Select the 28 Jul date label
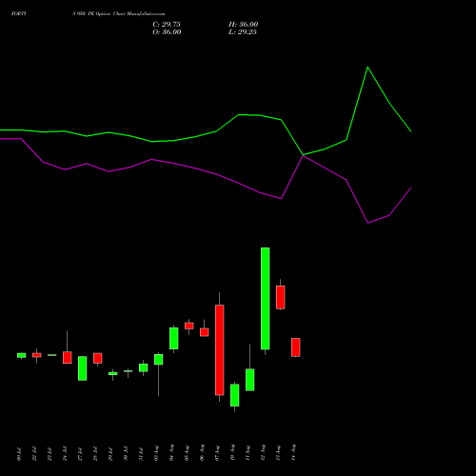This screenshot has width=476, height=476. pyautogui.click(x=95, y=454)
